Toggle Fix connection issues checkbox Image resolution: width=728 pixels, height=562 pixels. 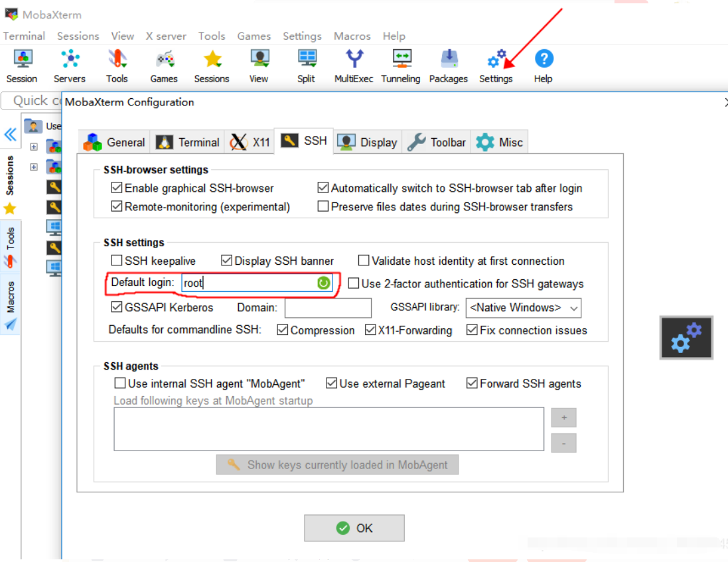472,330
